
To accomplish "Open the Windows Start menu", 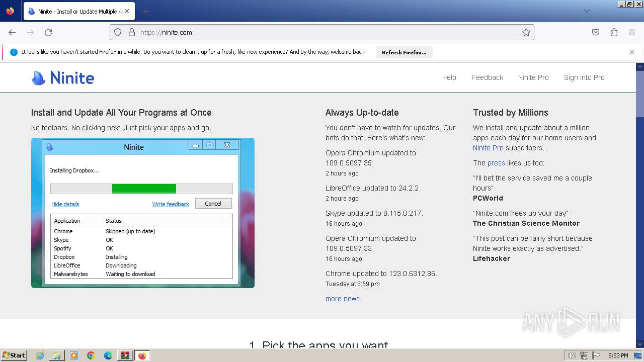I will (x=14, y=355).
